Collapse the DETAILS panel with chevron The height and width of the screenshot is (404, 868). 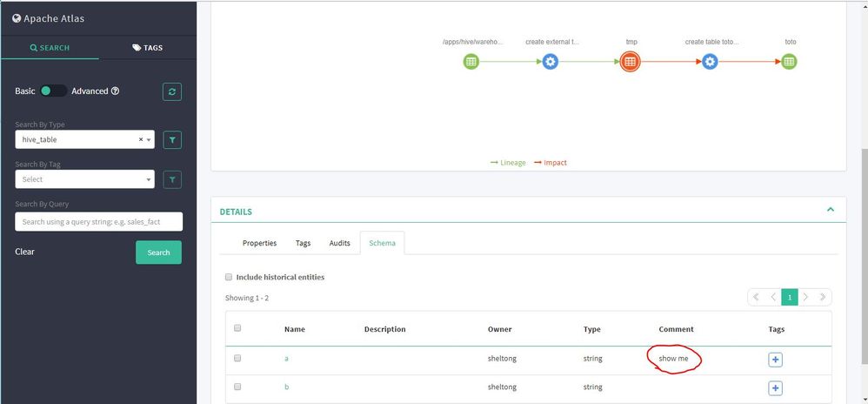click(x=830, y=210)
